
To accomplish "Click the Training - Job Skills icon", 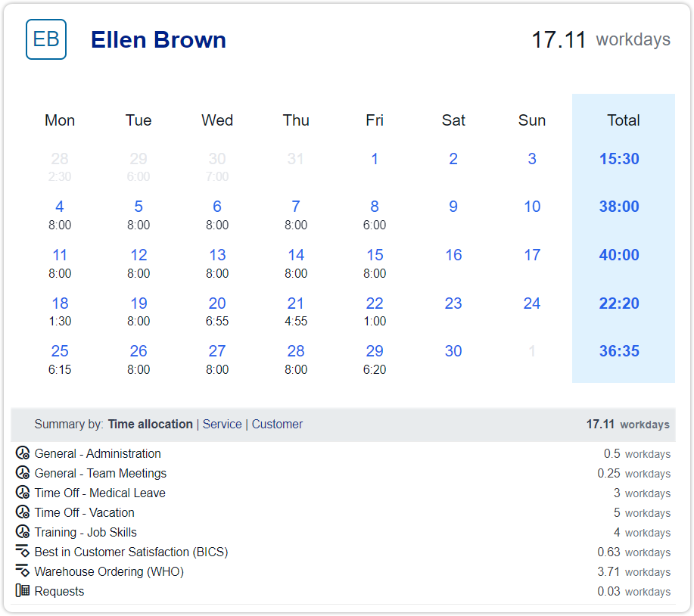I will click(23, 531).
